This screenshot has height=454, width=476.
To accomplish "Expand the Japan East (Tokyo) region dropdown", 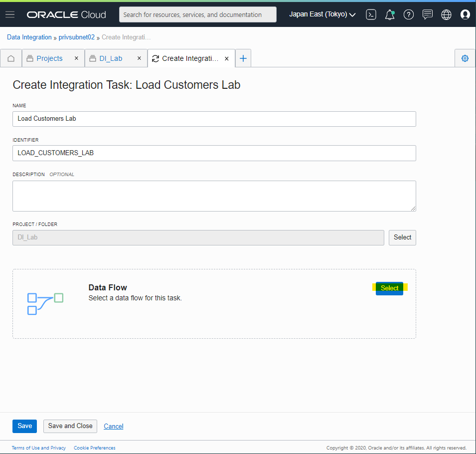I will tap(322, 14).
